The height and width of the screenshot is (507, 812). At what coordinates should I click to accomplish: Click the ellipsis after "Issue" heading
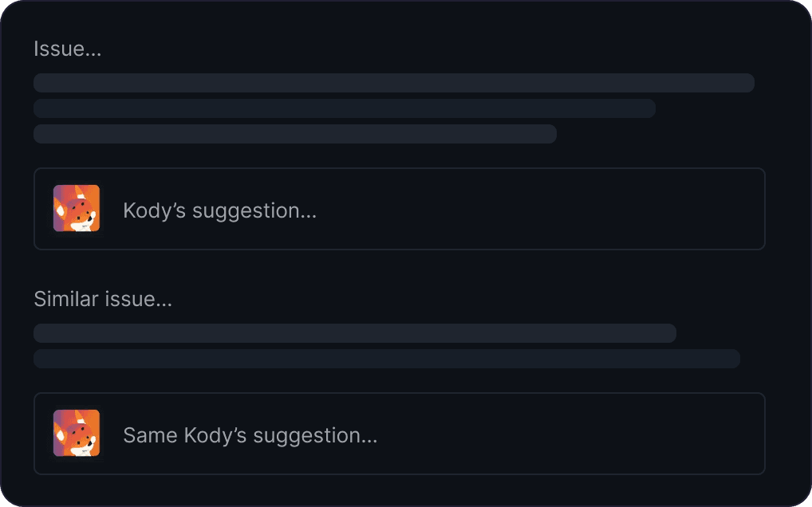93,50
